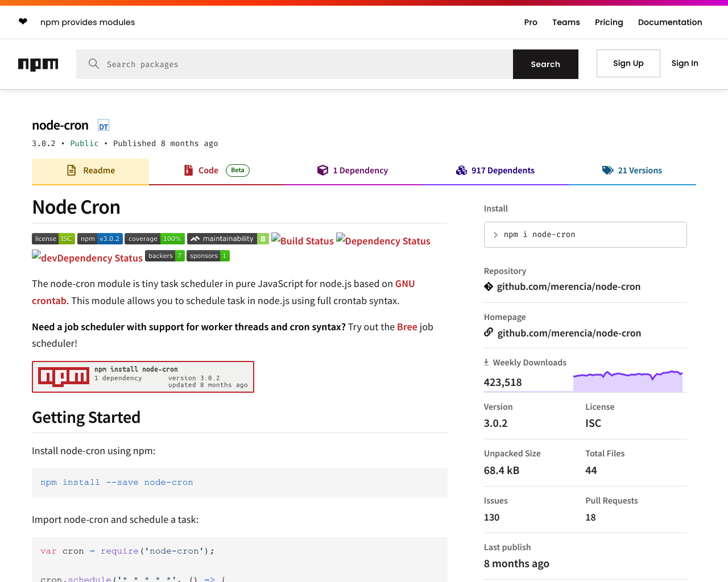Click the Sign In link
The width and height of the screenshot is (728, 582).
pos(685,63)
